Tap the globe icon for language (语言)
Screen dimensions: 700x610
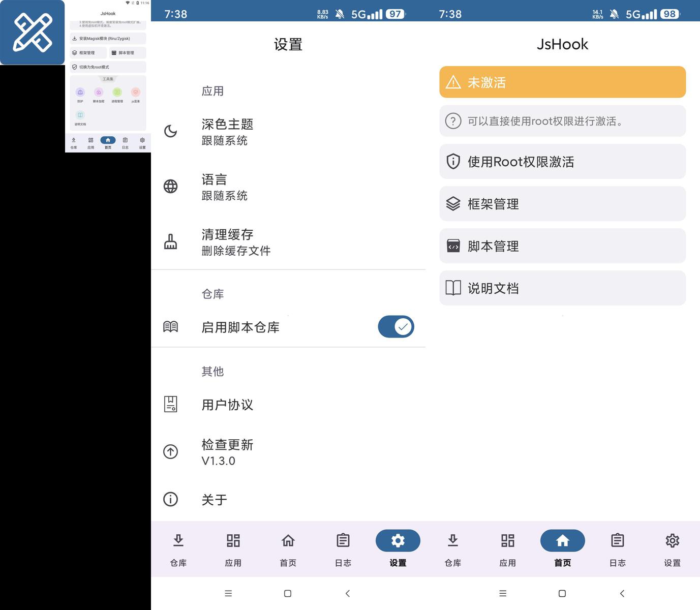pyautogui.click(x=170, y=187)
